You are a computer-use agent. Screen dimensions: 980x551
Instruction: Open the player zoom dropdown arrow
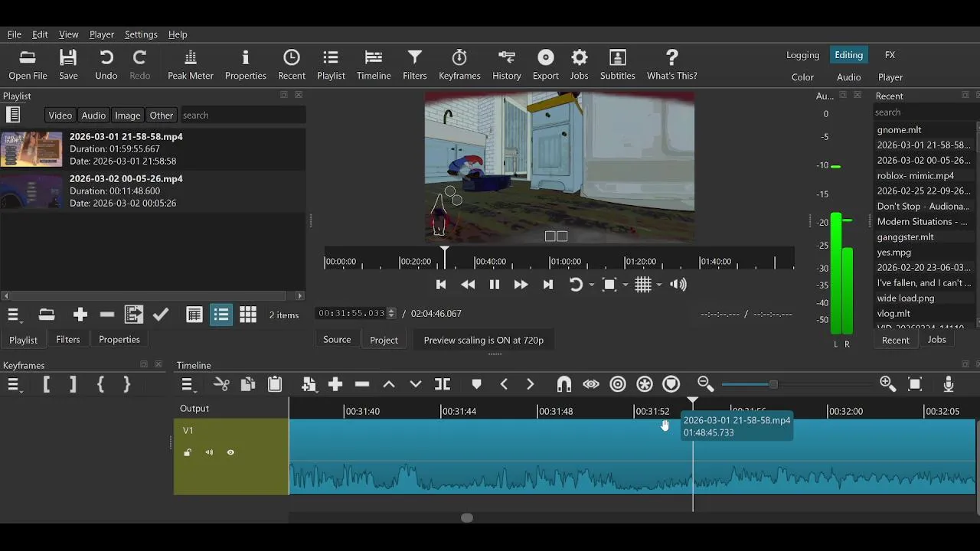[626, 285]
